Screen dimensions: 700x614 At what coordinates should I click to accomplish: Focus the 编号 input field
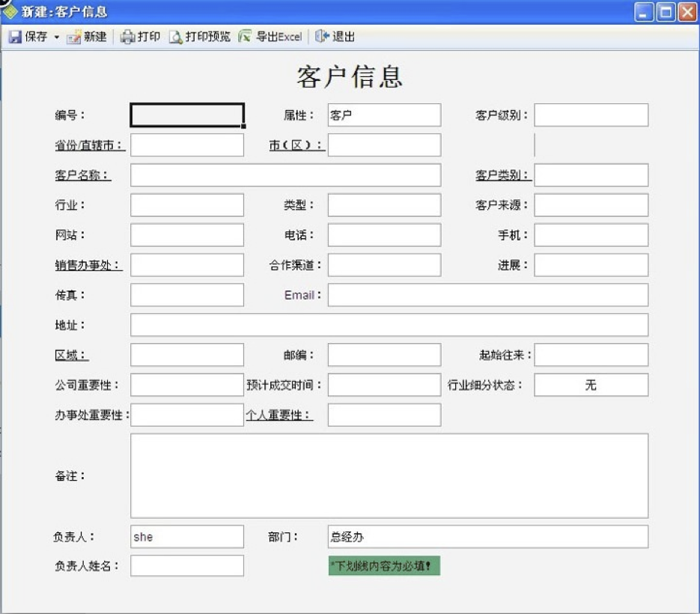pyautogui.click(x=187, y=115)
